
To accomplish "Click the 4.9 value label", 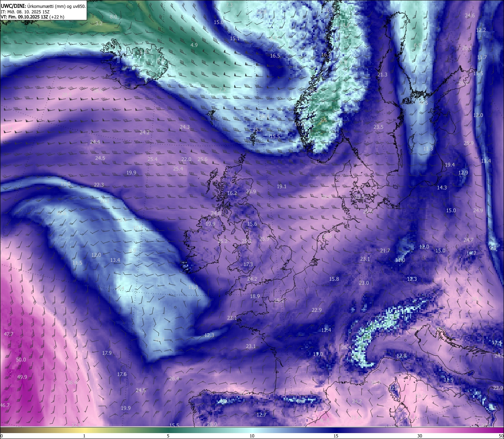I will click(194, 45).
